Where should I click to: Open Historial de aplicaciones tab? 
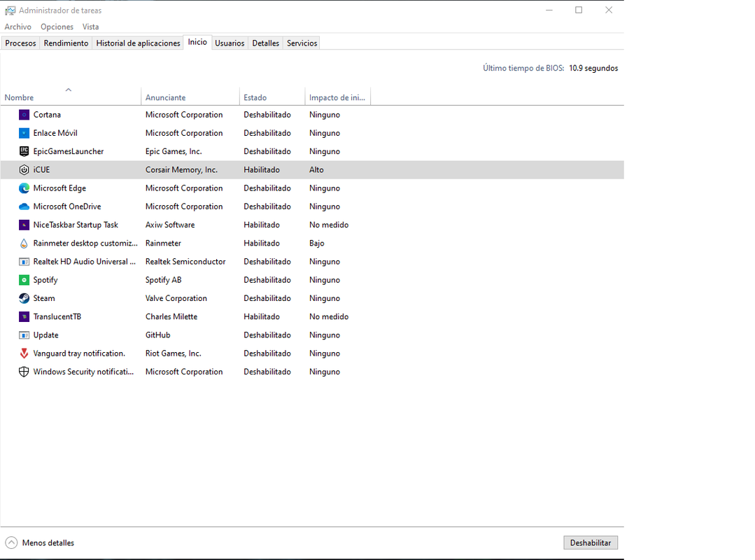tap(138, 43)
